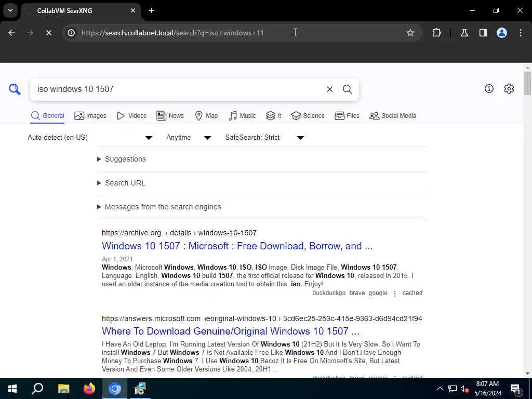Switch to Music search category
Screen dimensions: 532x399
[242, 116]
